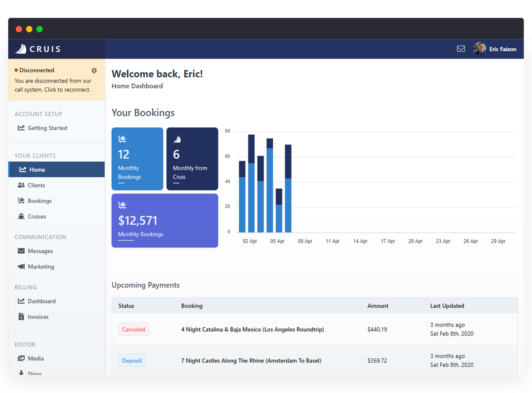Click the $369.72 amount cell

coord(377,361)
